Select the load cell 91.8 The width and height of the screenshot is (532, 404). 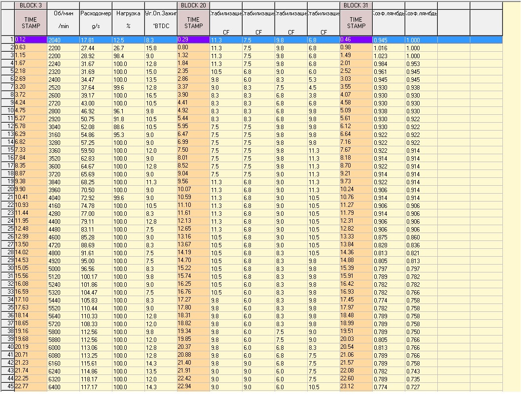(128, 119)
